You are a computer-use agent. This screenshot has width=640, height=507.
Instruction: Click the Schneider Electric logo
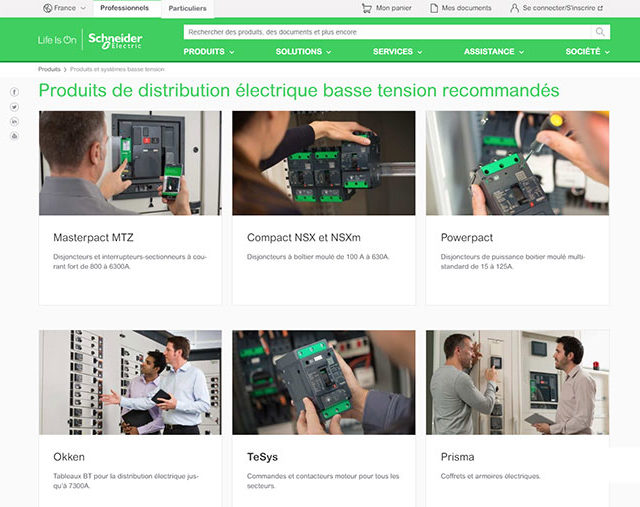(x=115, y=41)
